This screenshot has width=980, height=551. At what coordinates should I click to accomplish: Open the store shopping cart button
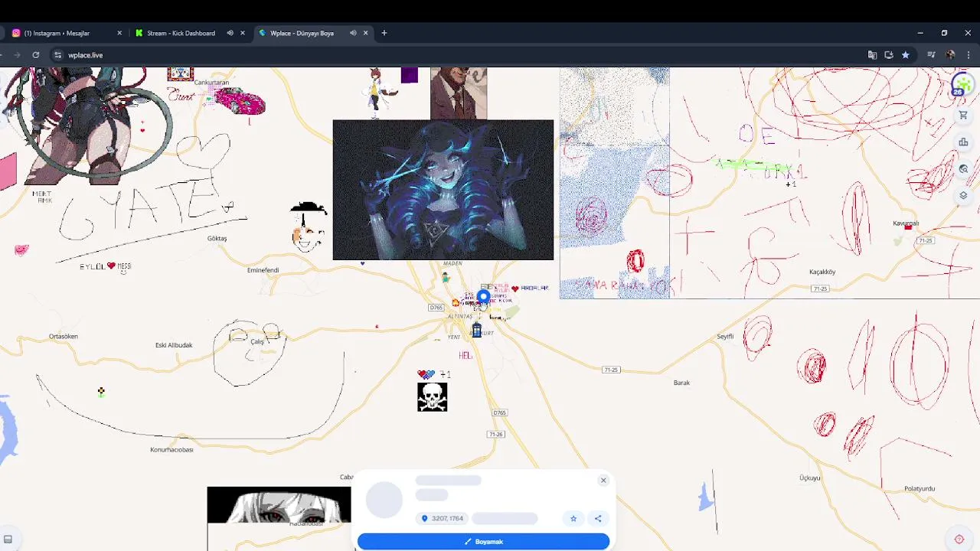coord(963,115)
